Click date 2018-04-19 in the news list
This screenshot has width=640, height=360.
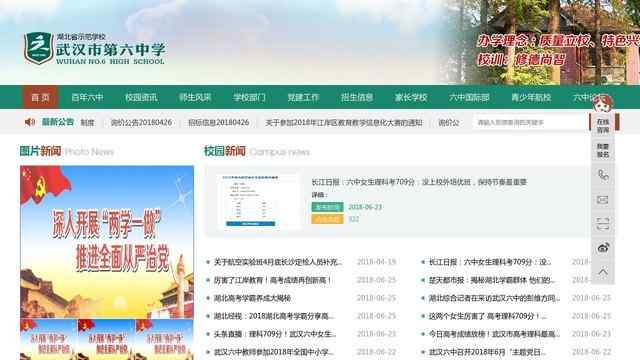(376, 262)
